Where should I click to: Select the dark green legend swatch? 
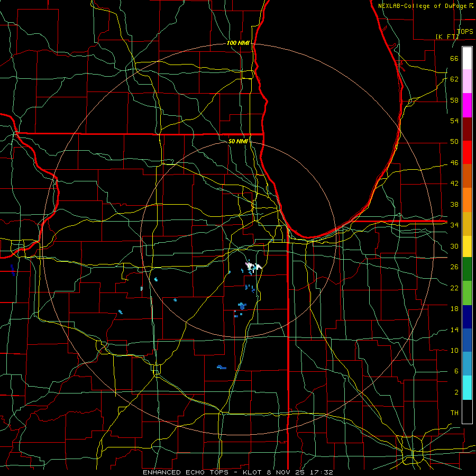(x=467, y=269)
